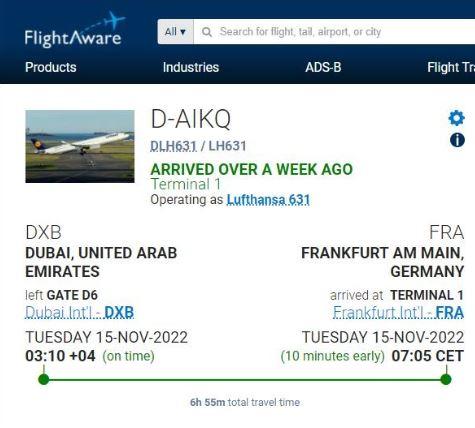Click the FRA destination airport code
The width and height of the screenshot is (475, 428).
click(446, 232)
